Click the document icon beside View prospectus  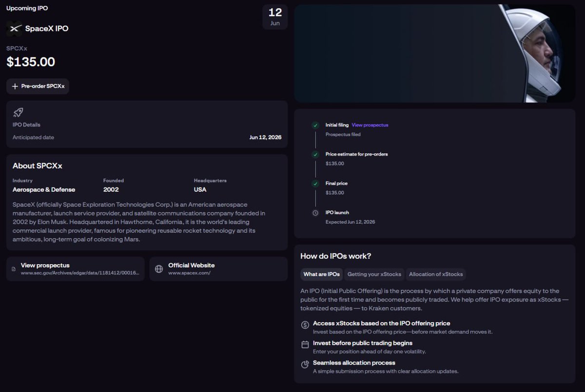13,269
